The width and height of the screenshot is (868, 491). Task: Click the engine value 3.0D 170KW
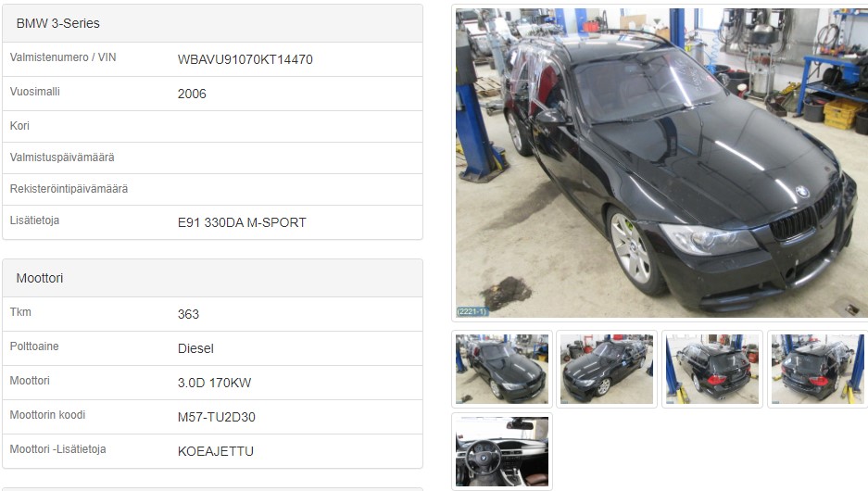point(214,383)
